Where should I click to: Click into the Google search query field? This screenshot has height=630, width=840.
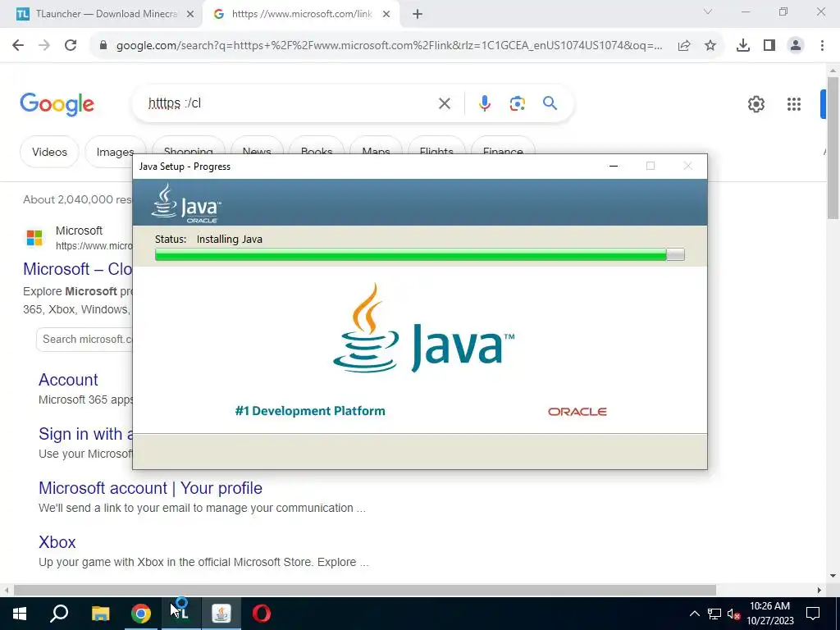[x=290, y=103]
